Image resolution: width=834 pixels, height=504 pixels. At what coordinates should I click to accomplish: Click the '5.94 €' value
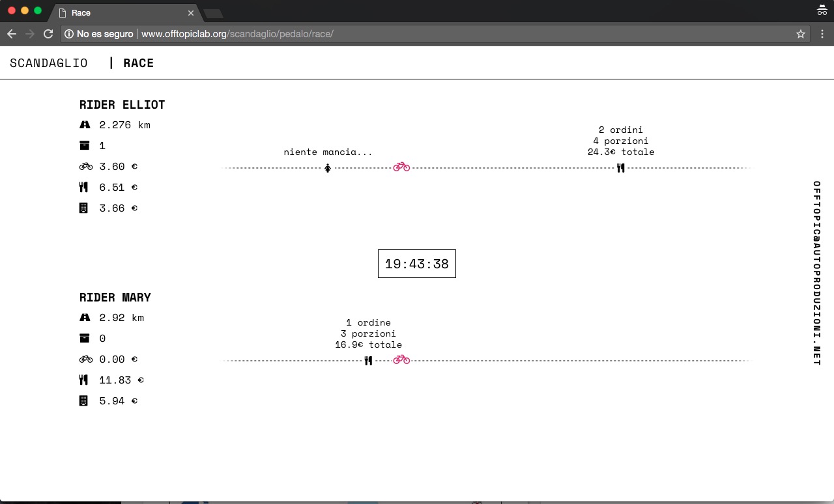coord(118,401)
